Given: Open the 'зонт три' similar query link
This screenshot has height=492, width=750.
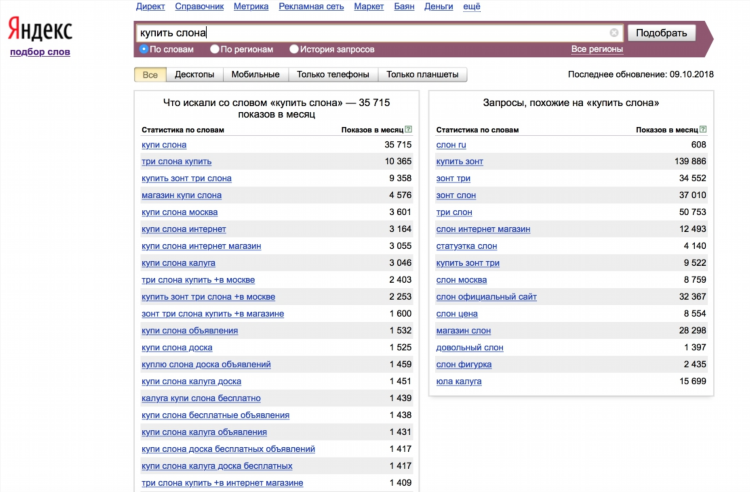Looking at the screenshot, I should [x=453, y=178].
